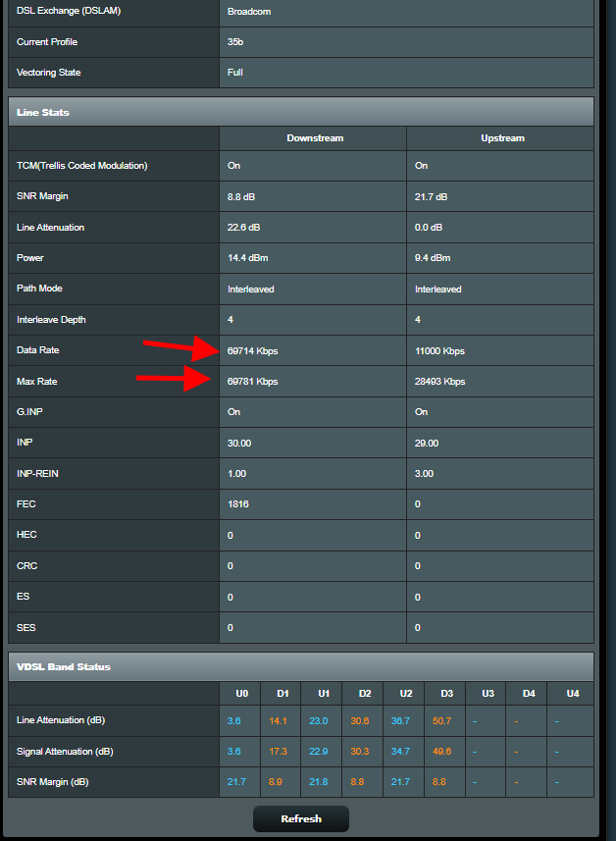The width and height of the screenshot is (616, 841).
Task: Click the Upstream column header
Action: click(502, 137)
